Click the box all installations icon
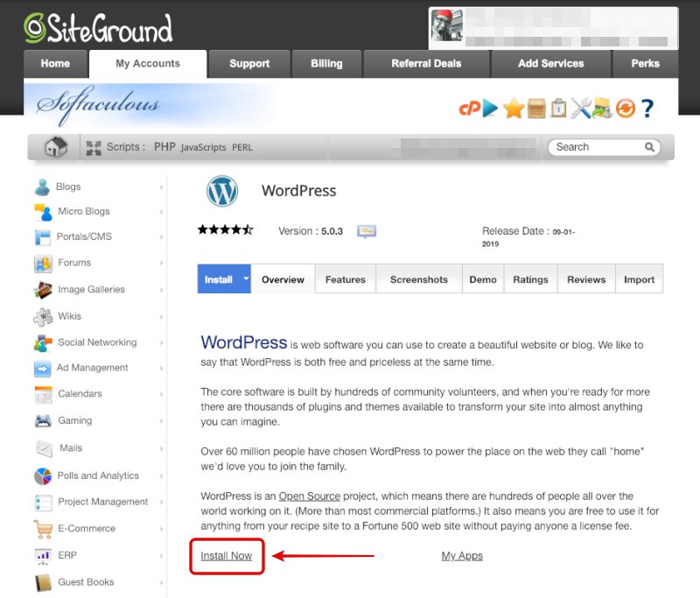The height and width of the screenshot is (598, 700). (x=536, y=109)
